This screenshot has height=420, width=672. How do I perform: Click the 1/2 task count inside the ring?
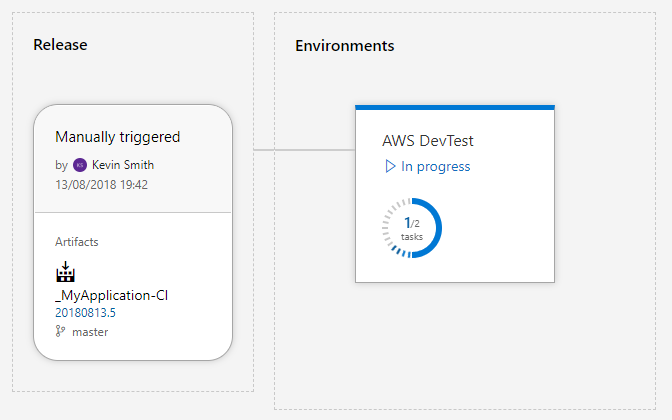click(x=412, y=223)
